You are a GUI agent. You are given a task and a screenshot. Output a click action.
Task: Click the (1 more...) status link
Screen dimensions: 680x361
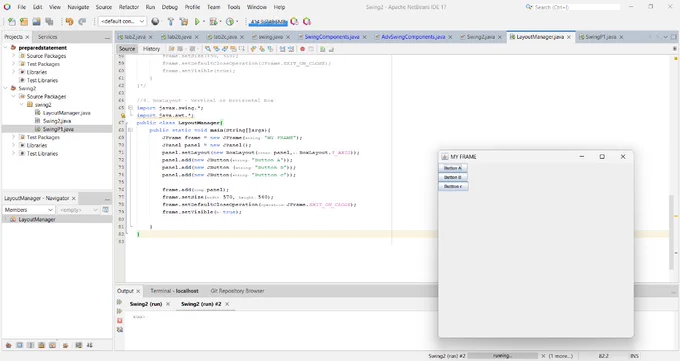click(x=560, y=356)
